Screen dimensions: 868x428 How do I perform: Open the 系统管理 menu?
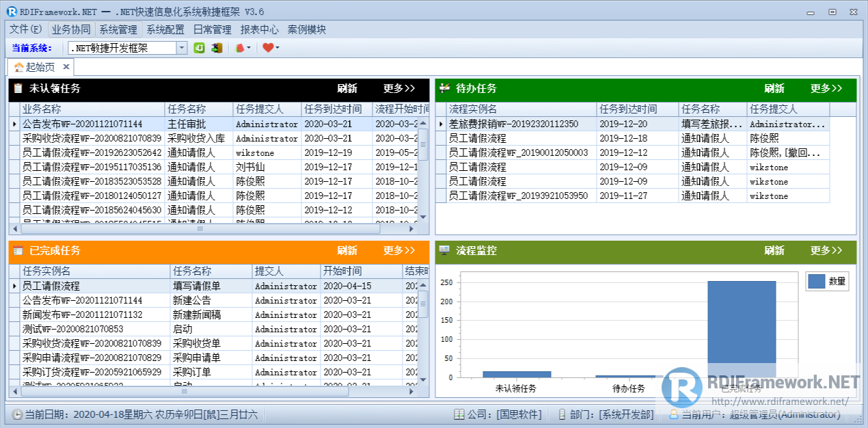[x=118, y=29]
